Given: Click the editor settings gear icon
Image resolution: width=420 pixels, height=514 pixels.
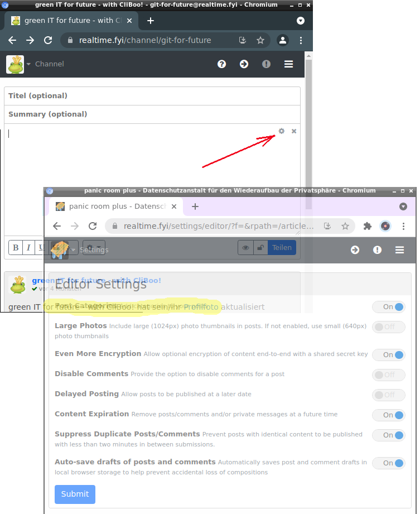Looking at the screenshot, I should click(282, 131).
